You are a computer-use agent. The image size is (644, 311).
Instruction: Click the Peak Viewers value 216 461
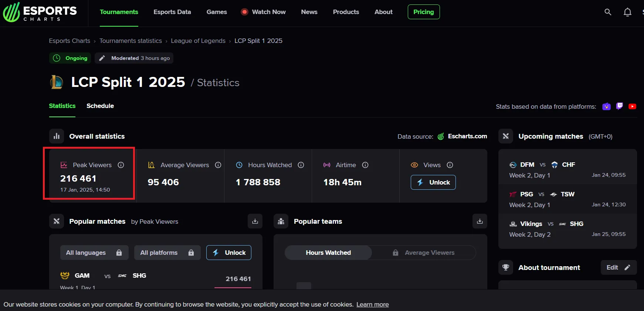(78, 179)
